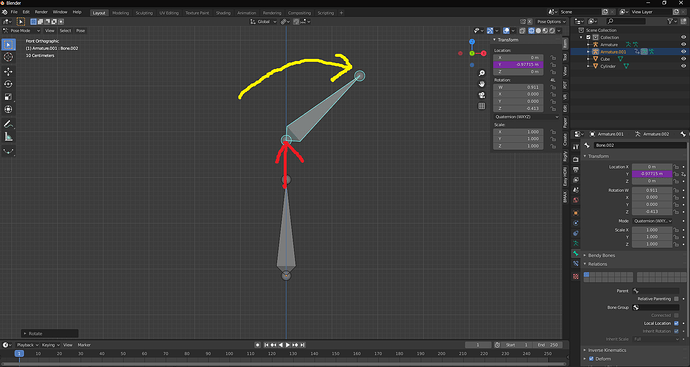Click the Bone.002 name field

pyautogui.click(x=639, y=145)
